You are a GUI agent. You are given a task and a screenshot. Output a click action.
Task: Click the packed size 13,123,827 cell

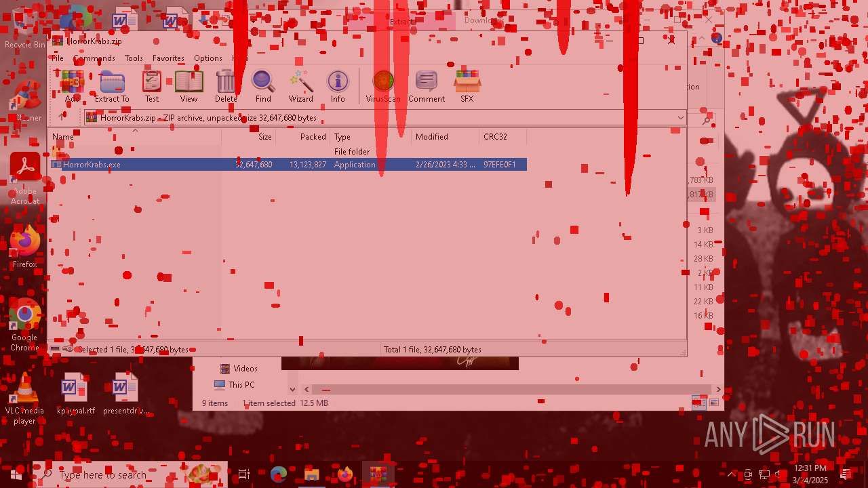click(x=308, y=165)
